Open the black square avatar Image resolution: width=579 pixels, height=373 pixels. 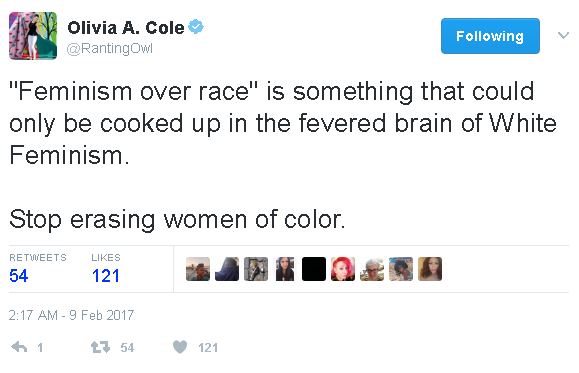[314, 269]
